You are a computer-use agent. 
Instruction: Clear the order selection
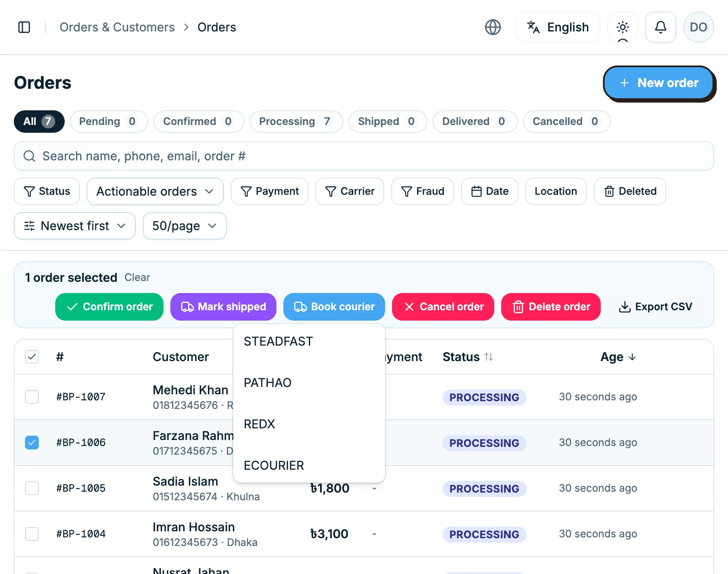[137, 278]
